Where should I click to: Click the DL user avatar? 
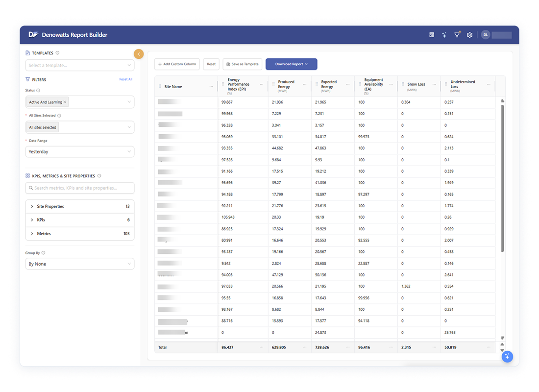pyautogui.click(x=485, y=35)
